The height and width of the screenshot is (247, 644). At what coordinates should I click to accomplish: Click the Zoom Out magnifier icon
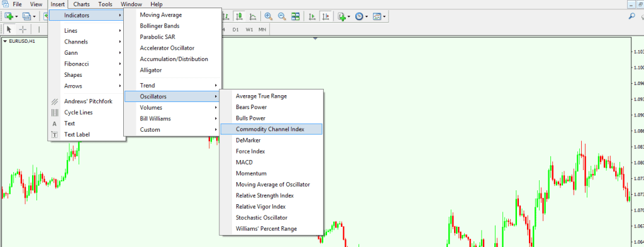(282, 16)
